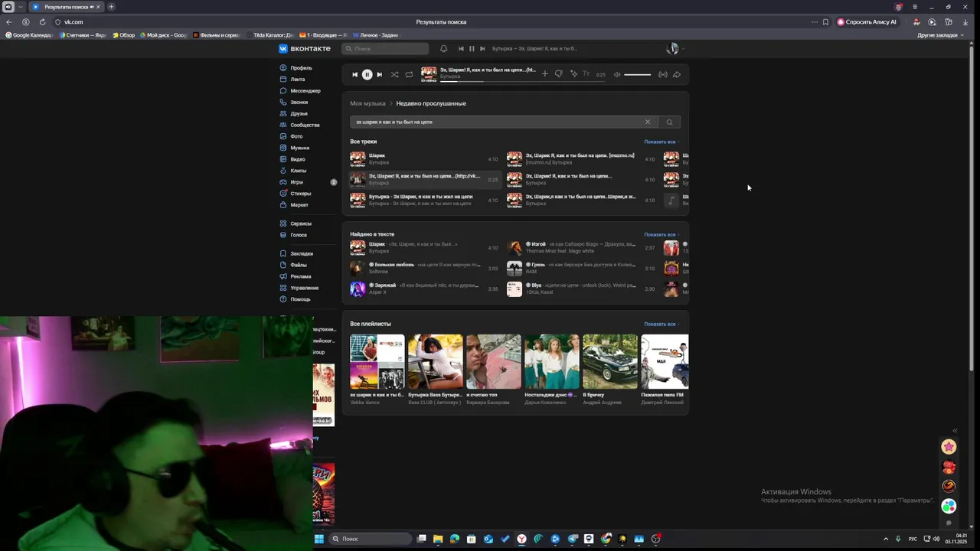Show all results for Все треки
This screenshot has height=551, width=980.
pos(661,142)
